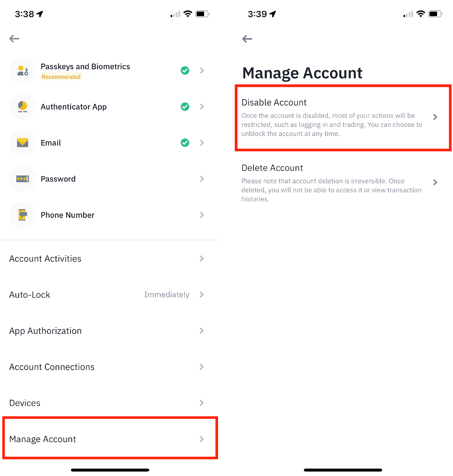This screenshot has width=453, height=476.
Task: Open Devices list entry
Action: coord(110,403)
